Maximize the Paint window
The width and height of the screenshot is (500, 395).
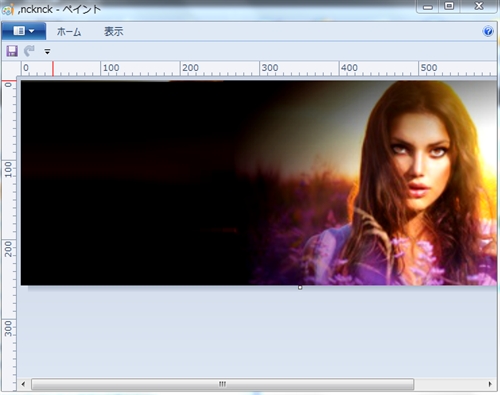pyautogui.click(x=449, y=7)
